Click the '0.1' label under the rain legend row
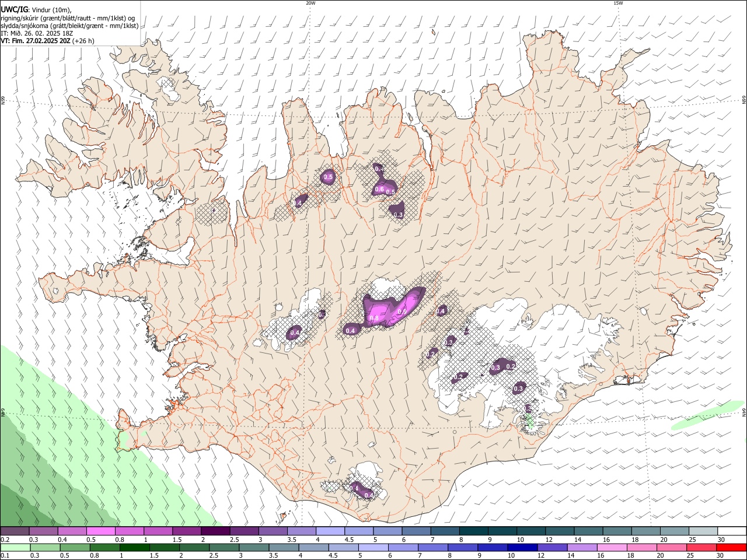 pyautogui.click(x=4, y=555)
